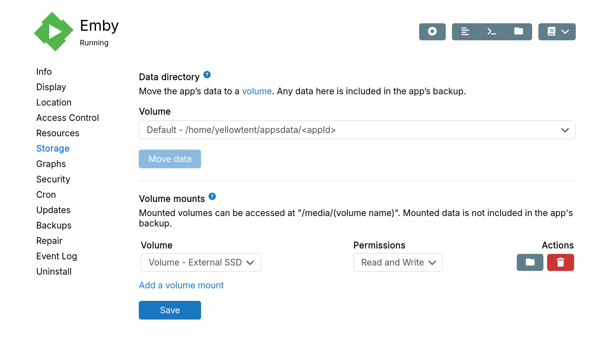The width and height of the screenshot is (614, 364).
Task: Open the logs icon in the toolbar
Action: coord(465,32)
